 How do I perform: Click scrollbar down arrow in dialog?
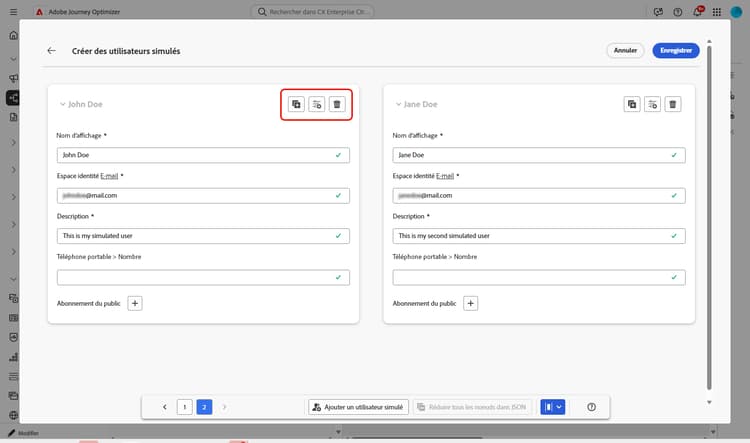pyautogui.click(x=709, y=402)
